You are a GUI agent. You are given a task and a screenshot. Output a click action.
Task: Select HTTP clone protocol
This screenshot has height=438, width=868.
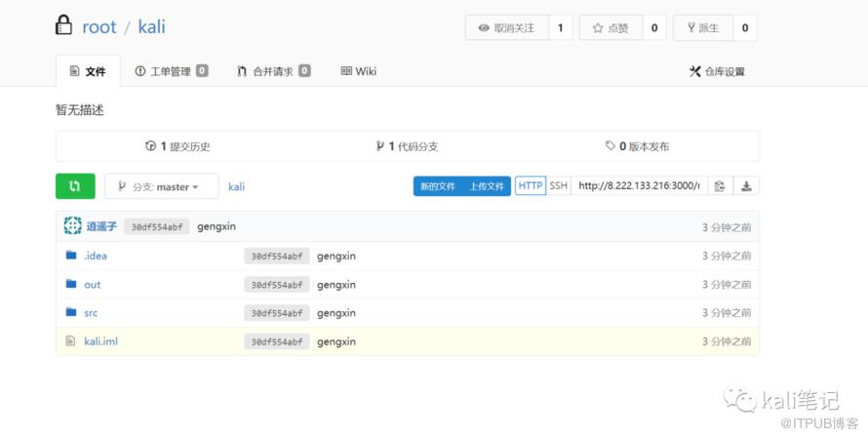click(x=531, y=185)
